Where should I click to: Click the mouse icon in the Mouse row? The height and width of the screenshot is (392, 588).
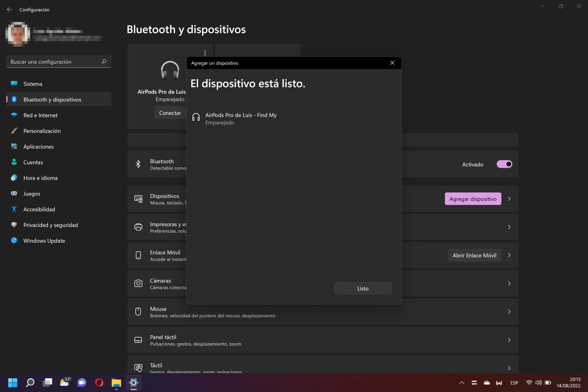coord(138,312)
